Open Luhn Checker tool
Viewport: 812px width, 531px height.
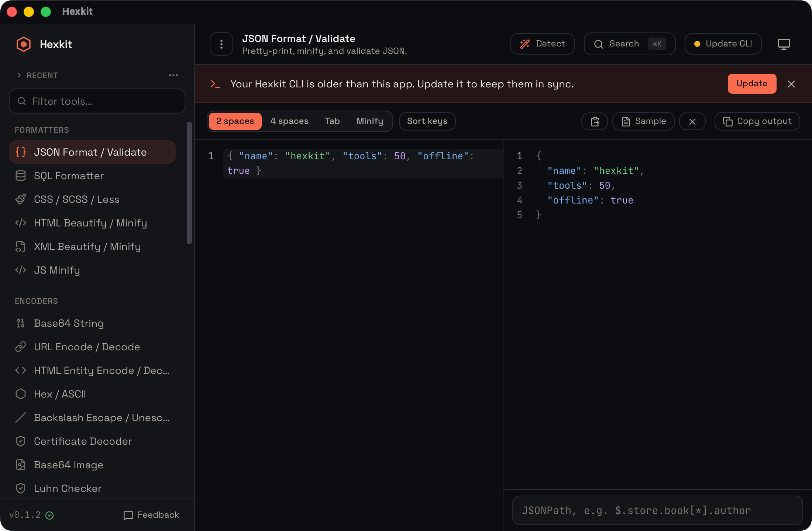92,488
